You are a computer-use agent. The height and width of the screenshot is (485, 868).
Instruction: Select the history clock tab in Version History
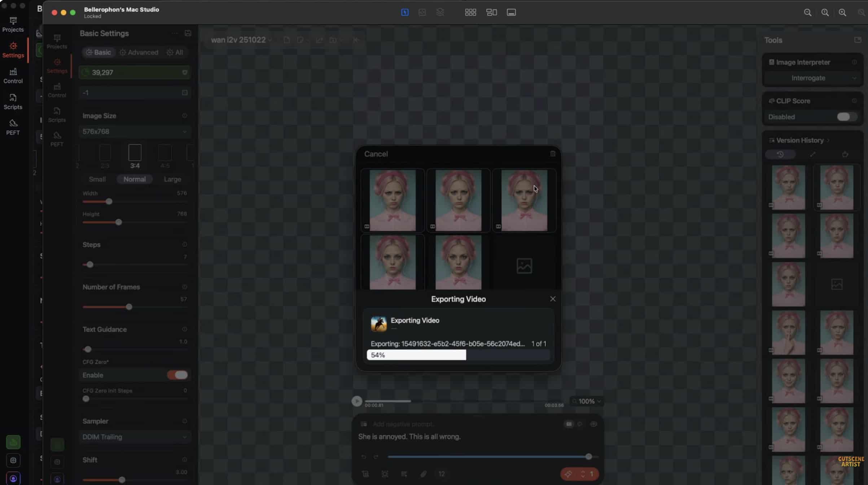pos(780,154)
